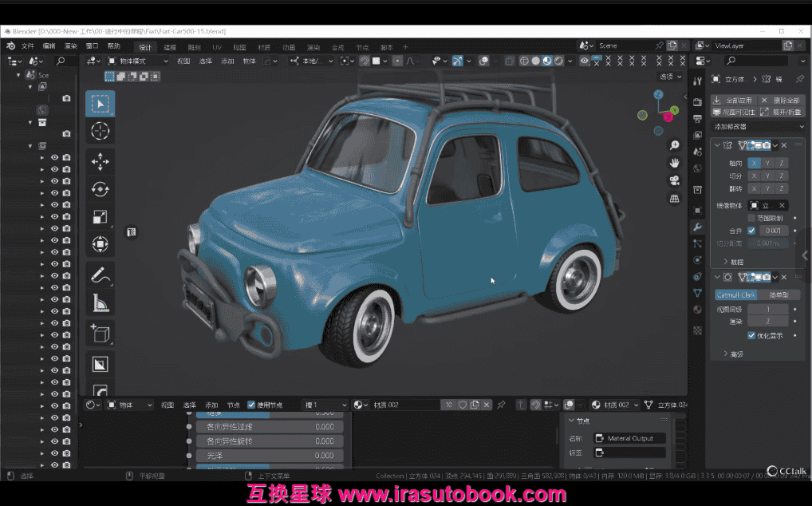Click the 各向异性旋转 value slider
The height and width of the screenshot is (506, 812).
270,441
